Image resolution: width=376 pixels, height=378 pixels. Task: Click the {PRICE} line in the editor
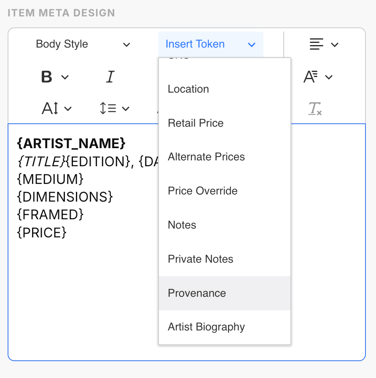click(42, 233)
